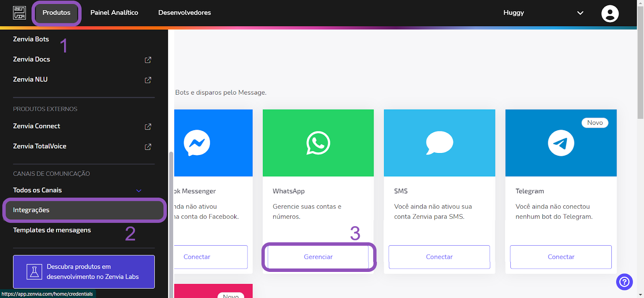
Task: Click the PRODUTOS EXTERNOS section heading
Action: [45, 109]
